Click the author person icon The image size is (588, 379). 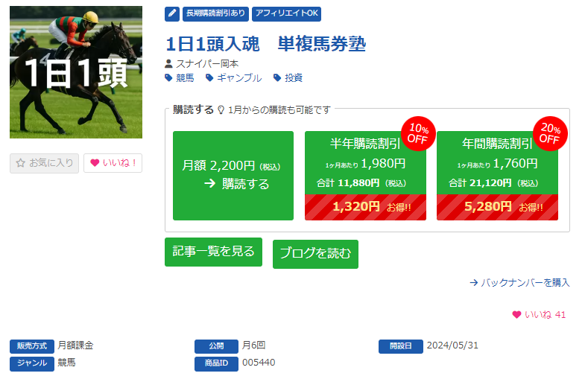(x=169, y=64)
